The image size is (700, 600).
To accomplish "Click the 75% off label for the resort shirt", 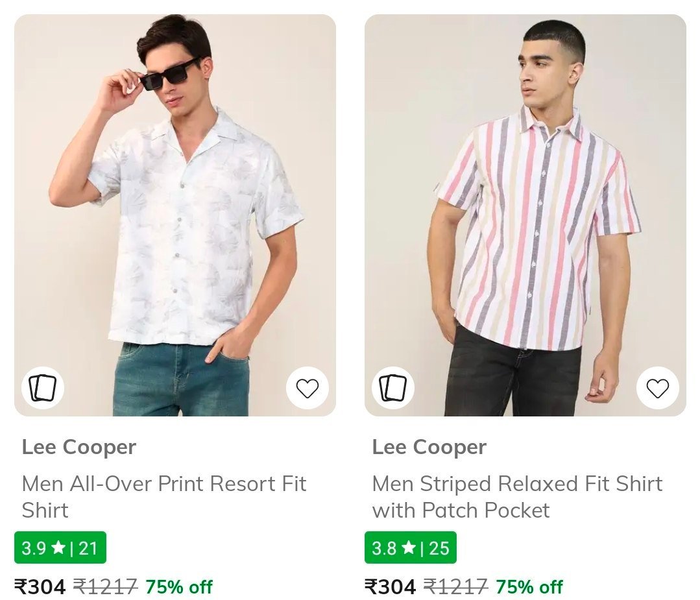I will pos(178,587).
